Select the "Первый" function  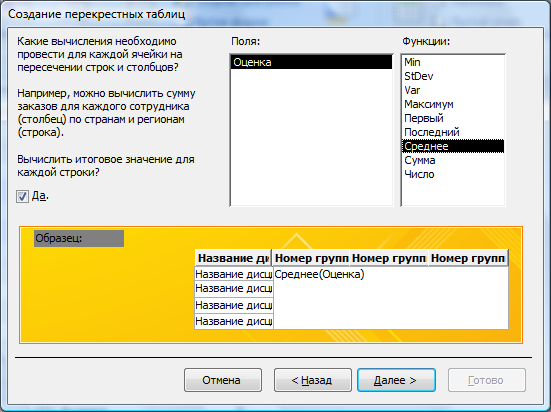tap(453, 118)
